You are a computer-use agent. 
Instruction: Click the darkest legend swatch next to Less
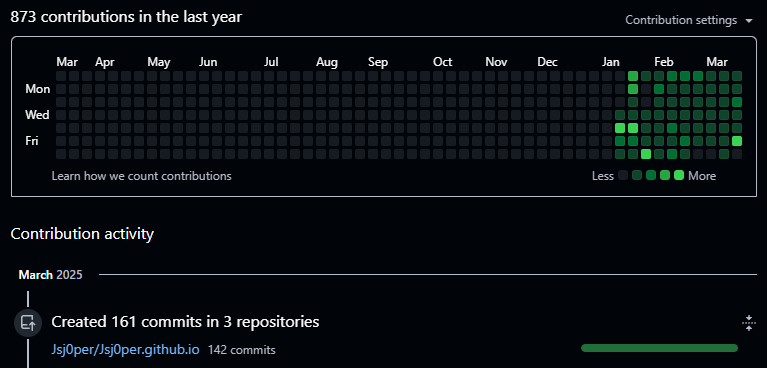pos(623,175)
